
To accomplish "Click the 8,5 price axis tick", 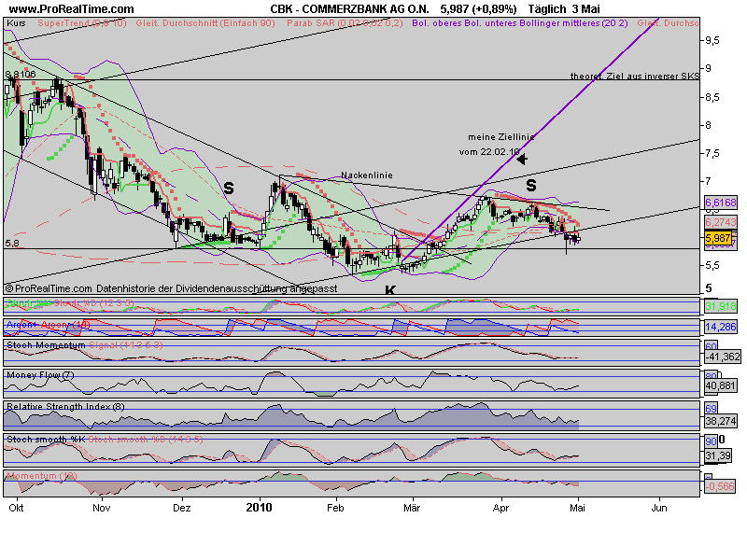I will pos(712,97).
